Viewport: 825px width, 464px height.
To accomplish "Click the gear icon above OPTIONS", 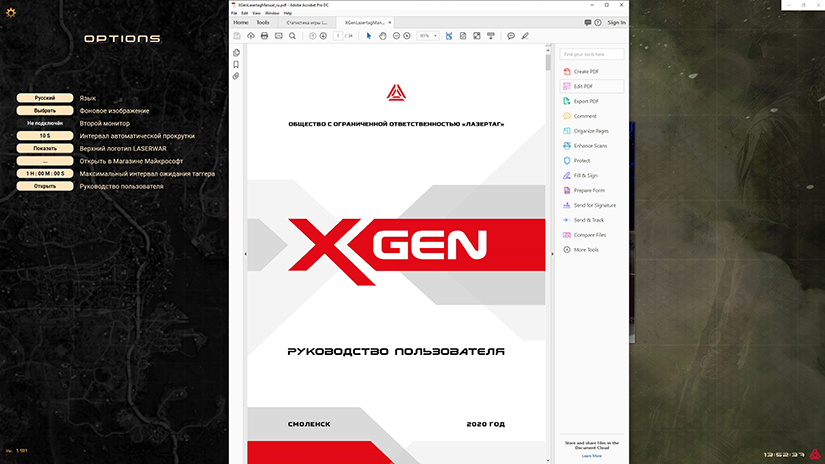I will tap(11, 12).
